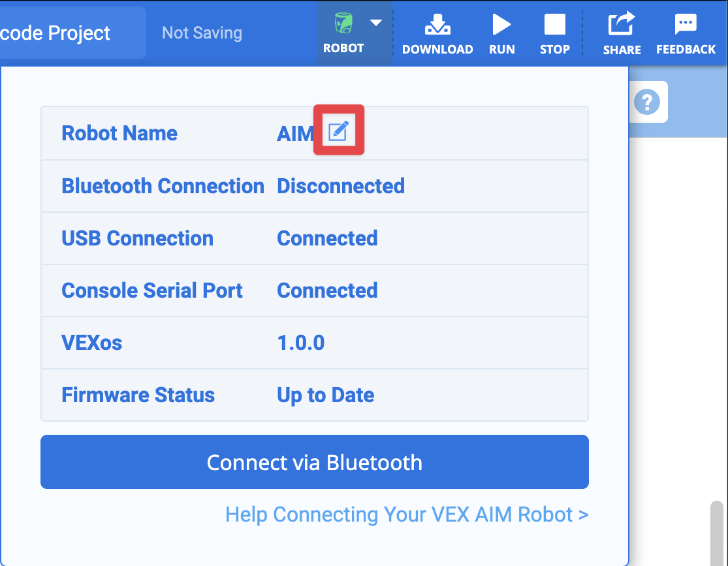Click the help question mark icon
Image resolution: width=728 pixels, height=566 pixels.
(x=648, y=102)
